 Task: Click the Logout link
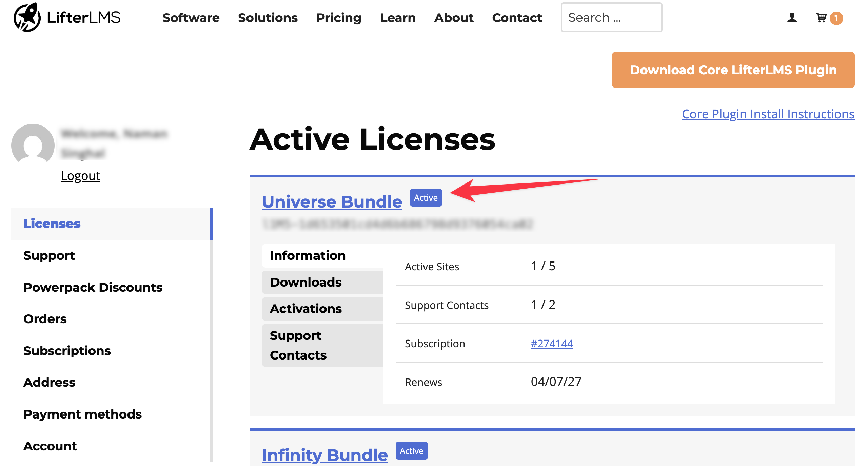80,176
